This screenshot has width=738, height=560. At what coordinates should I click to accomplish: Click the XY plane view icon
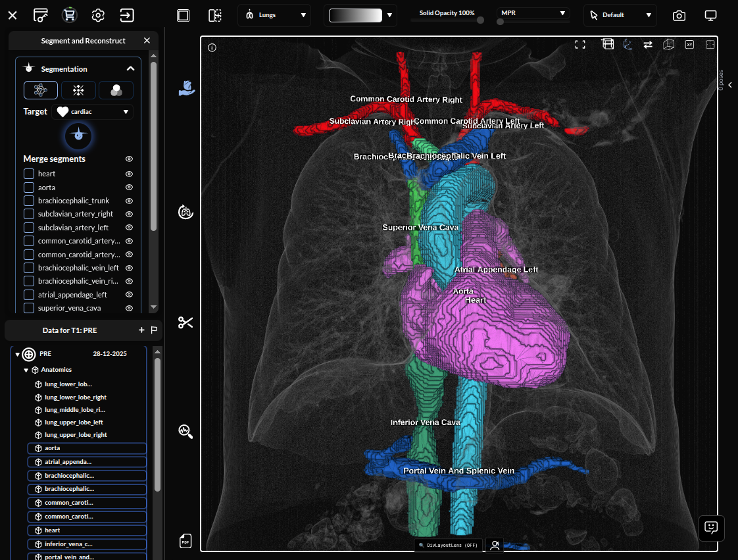point(689,45)
